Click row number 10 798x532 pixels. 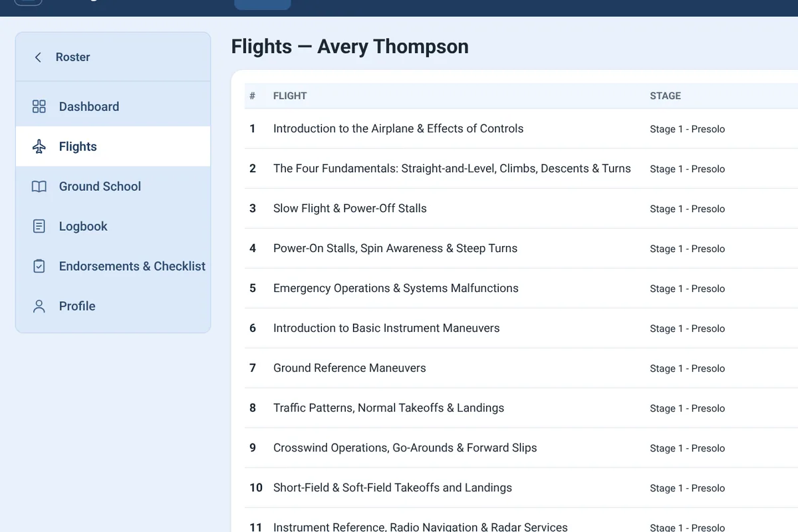coord(256,487)
